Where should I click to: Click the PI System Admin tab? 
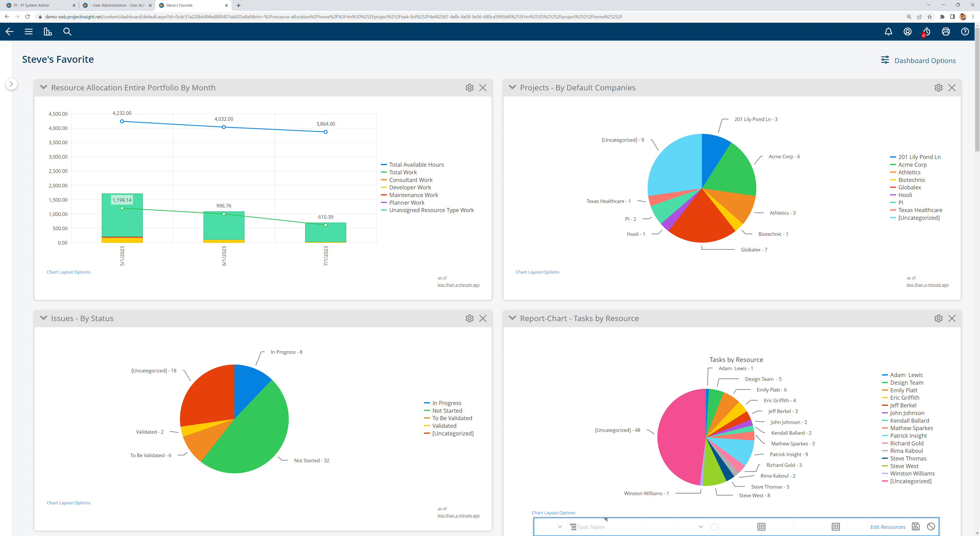click(36, 6)
